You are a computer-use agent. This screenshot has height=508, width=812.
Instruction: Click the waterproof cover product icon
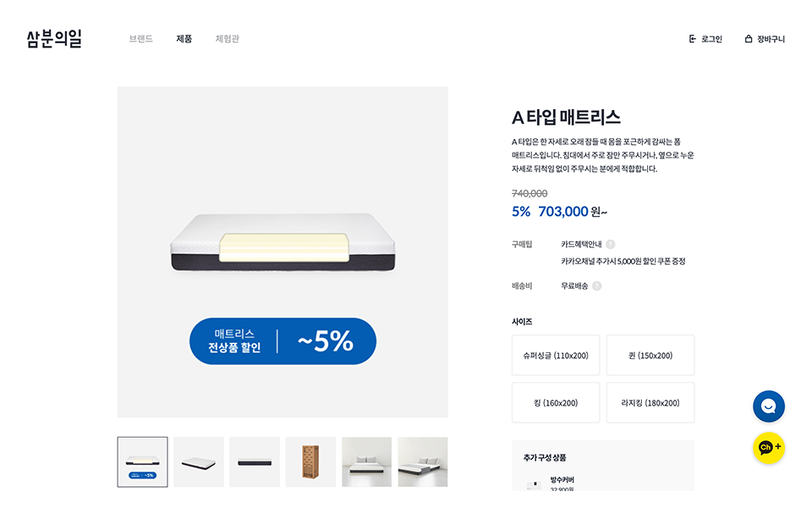[534, 484]
